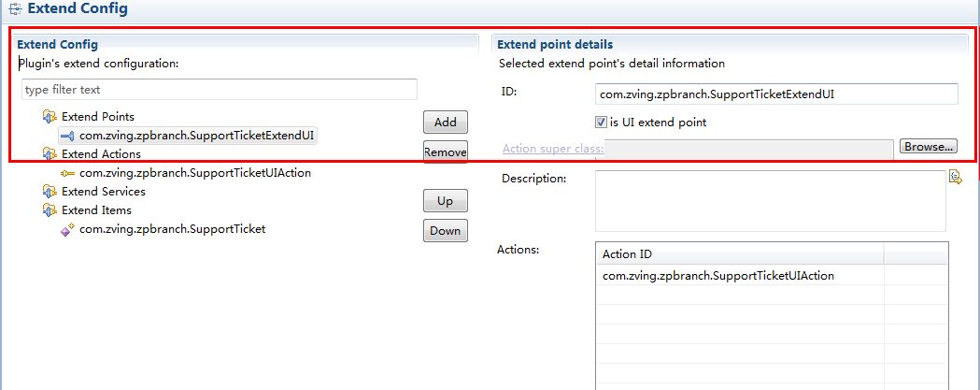Select the Extend Points tree node
This screenshot has width=980, height=390.
tap(98, 117)
